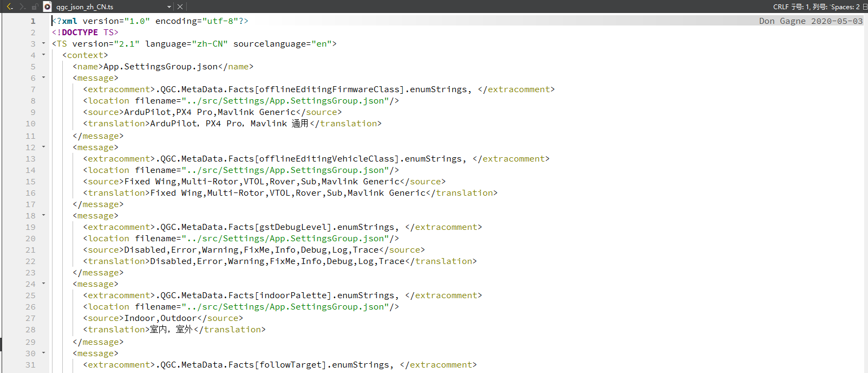
Task: Click line number 28 in the gutter
Action: (30, 330)
